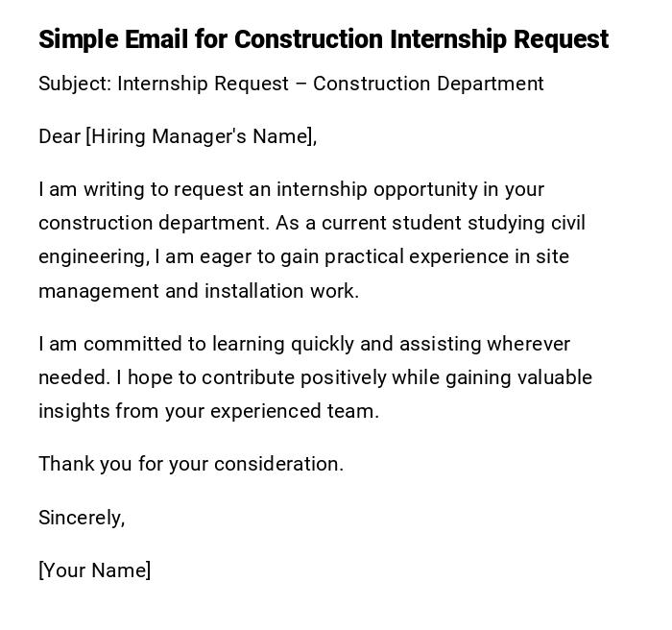Click the 'Thank you for your consideration.' line
Viewport: 672px width, 630px height.
[x=190, y=464]
